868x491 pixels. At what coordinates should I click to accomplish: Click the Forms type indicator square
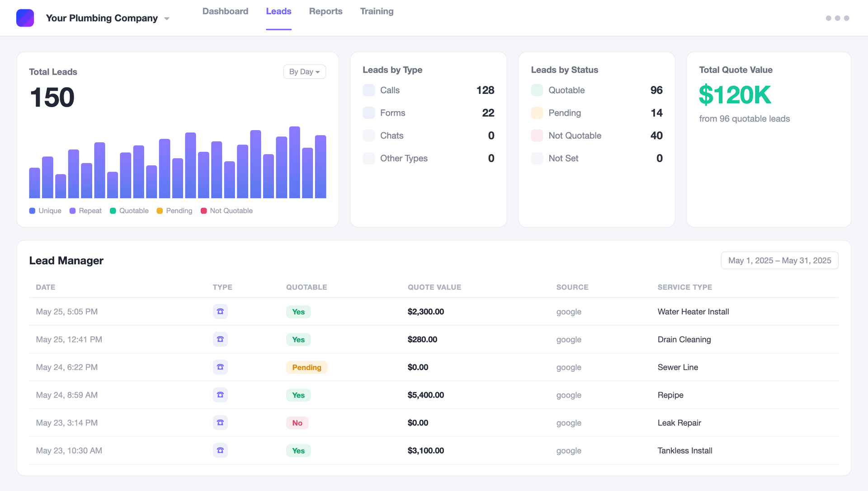[x=369, y=112]
